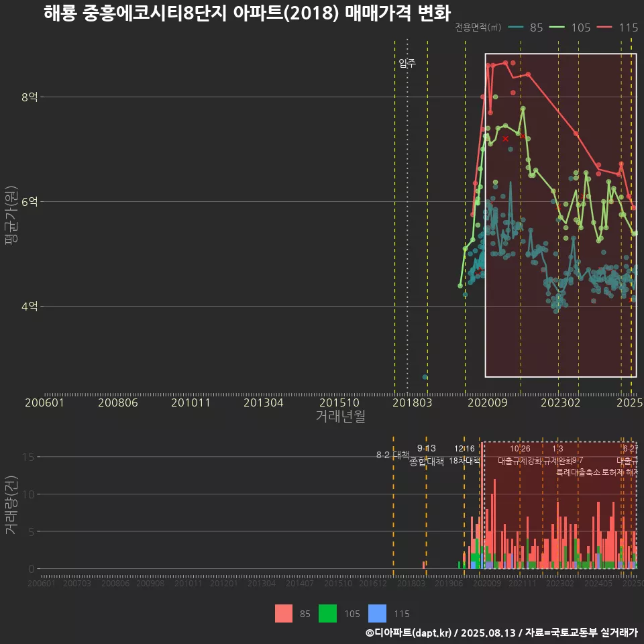The image size is (644, 644).
Task: Click 202009 on the price chart axis
Action: (488, 402)
